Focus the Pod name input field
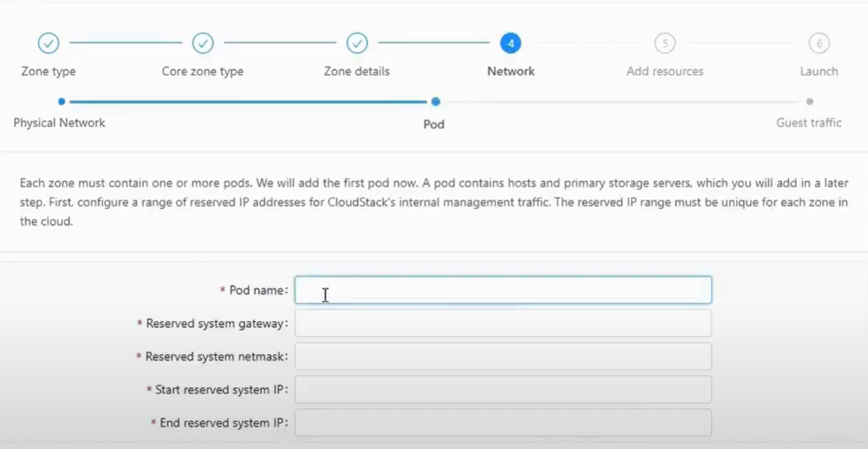Viewport: 868px width, 449px height. pos(504,290)
